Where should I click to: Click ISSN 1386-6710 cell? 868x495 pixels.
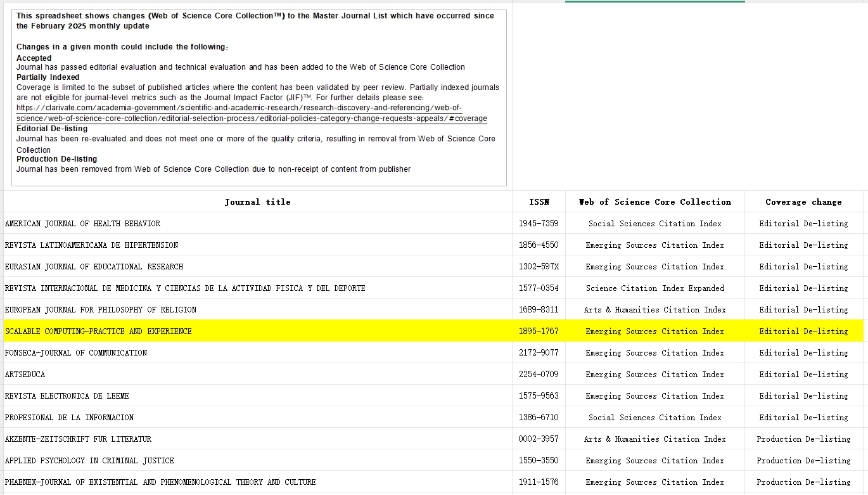pyautogui.click(x=539, y=417)
